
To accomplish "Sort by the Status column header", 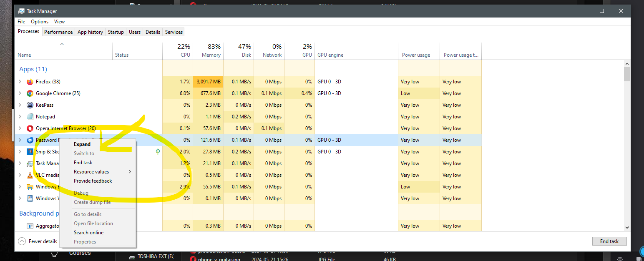I will (x=138, y=50).
